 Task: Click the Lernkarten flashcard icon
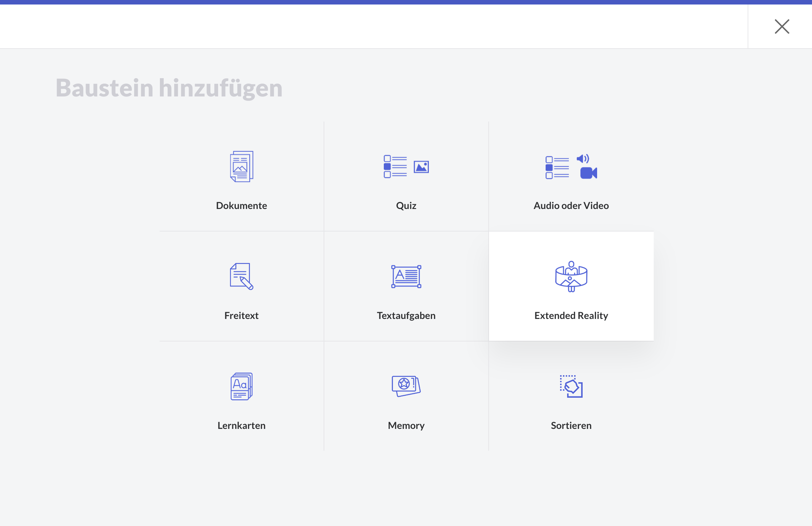tap(242, 386)
